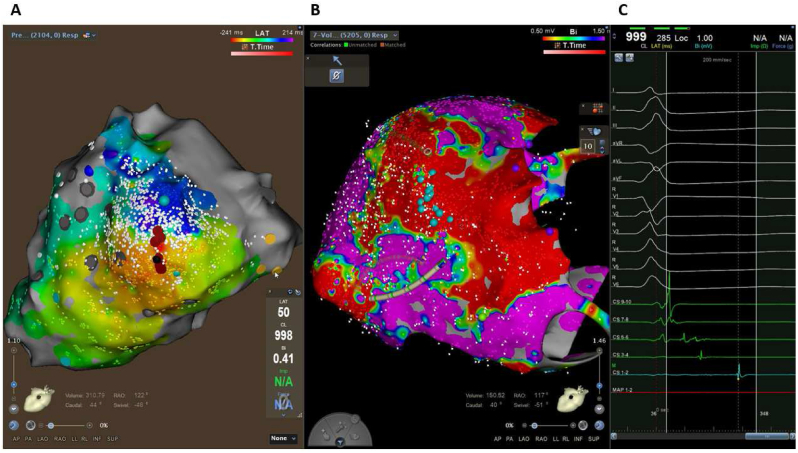This screenshot has width=798, height=453.
Task: Click the second tool icon atop panel C
Action: (630, 58)
